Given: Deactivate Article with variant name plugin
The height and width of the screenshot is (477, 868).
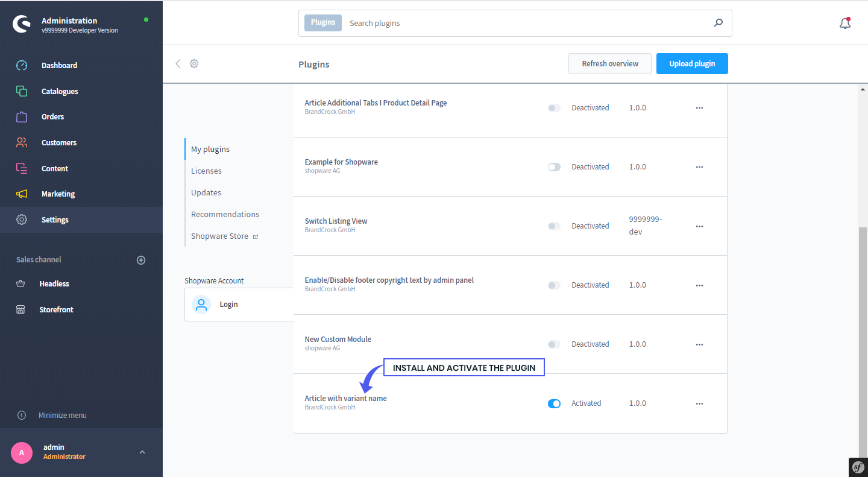Looking at the screenshot, I should (x=554, y=403).
